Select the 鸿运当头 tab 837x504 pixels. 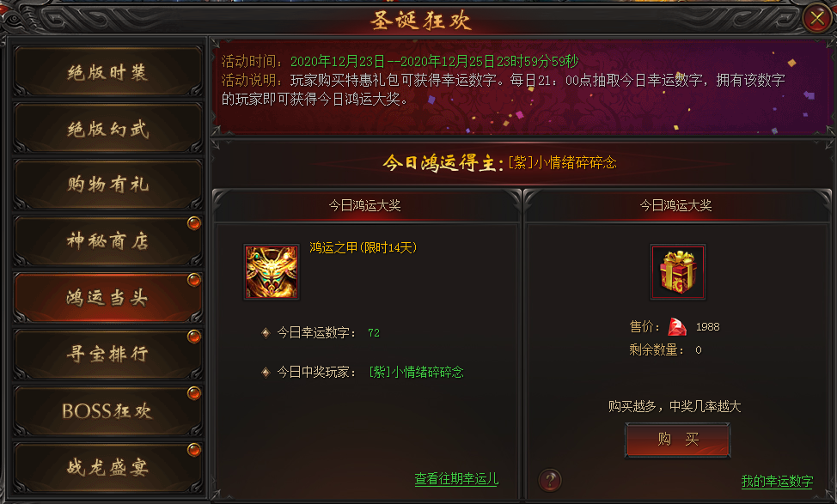tap(107, 298)
